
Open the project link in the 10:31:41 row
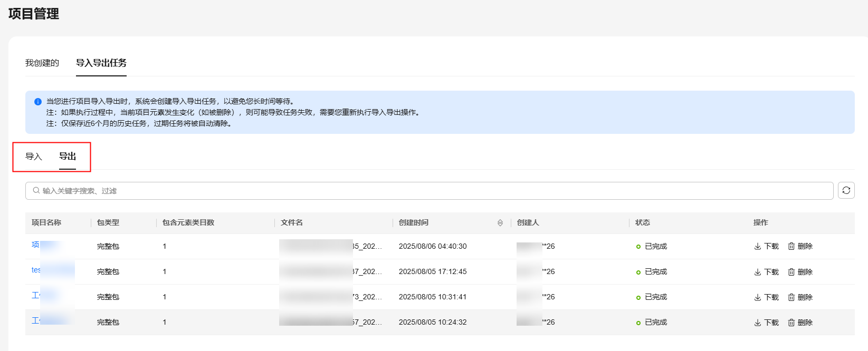coord(45,295)
